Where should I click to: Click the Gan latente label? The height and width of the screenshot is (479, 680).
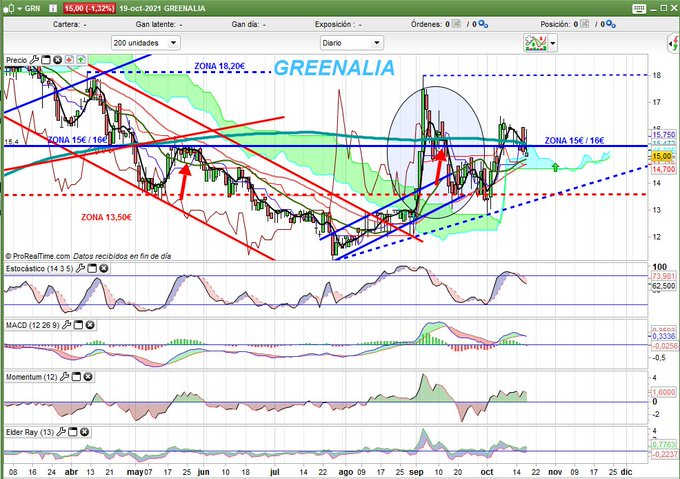155,25
